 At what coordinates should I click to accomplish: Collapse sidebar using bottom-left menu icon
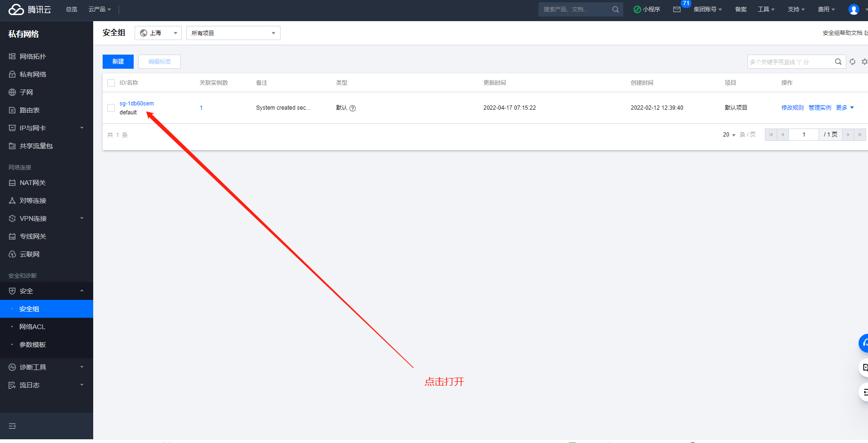[x=12, y=426]
